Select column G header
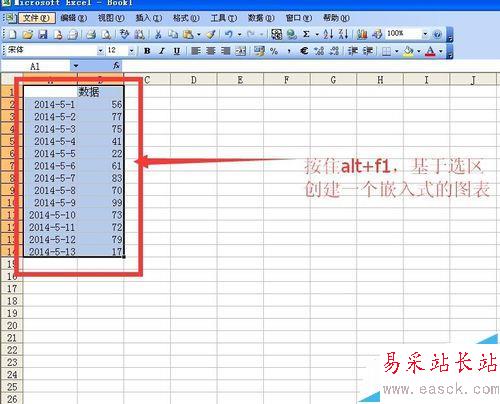Viewport: 500px width, 404px height. coord(333,80)
